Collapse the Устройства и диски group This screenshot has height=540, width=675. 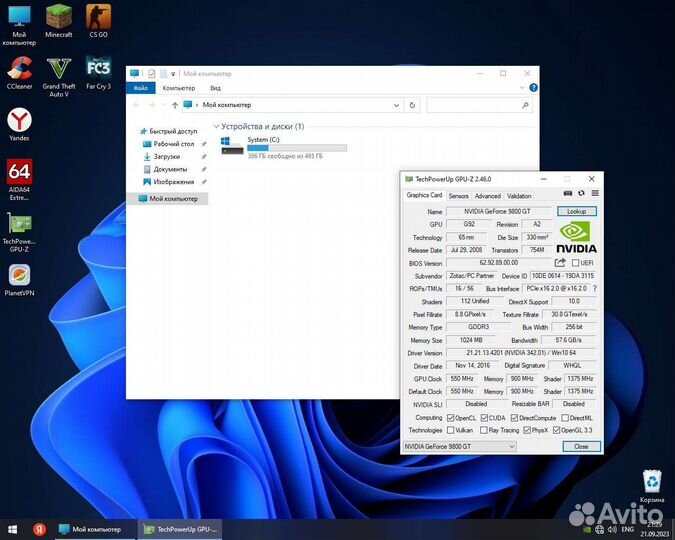[x=217, y=126]
